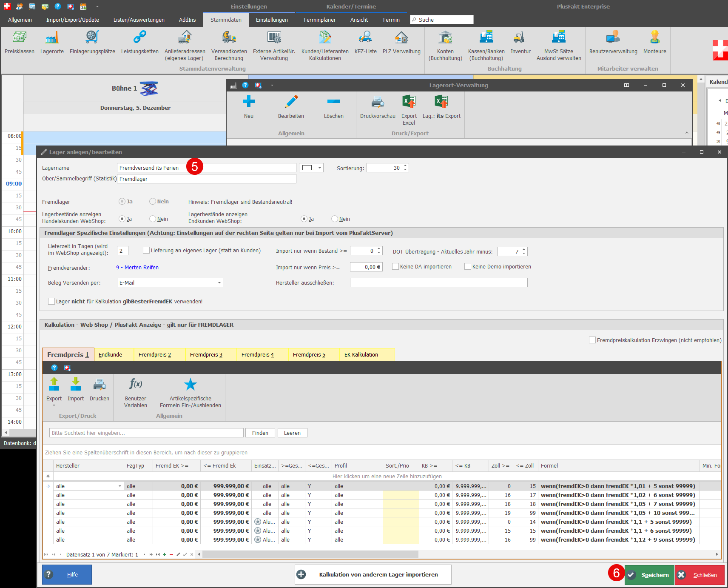
Task: Select Ja for Endkunden WebShop Lagerbestände
Action: tap(304, 219)
